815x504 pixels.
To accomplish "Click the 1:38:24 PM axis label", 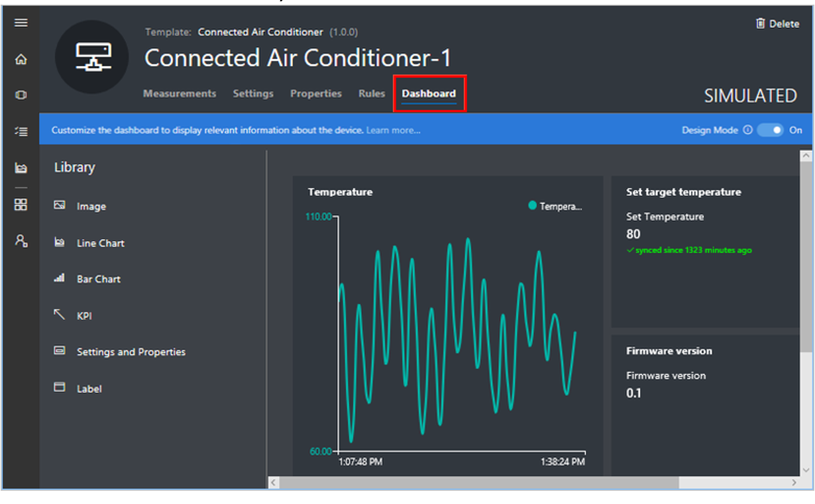I will point(563,462).
